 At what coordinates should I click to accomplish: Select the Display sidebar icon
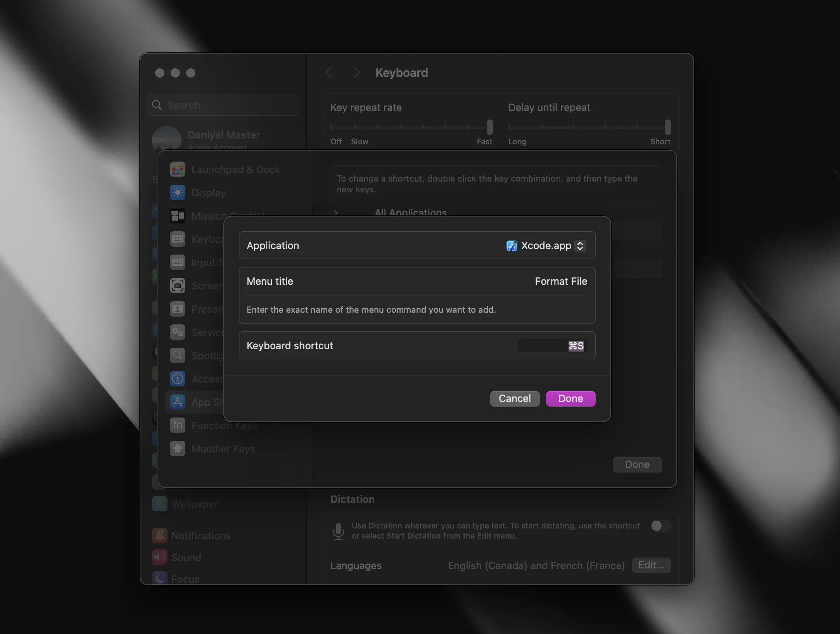pos(178,193)
